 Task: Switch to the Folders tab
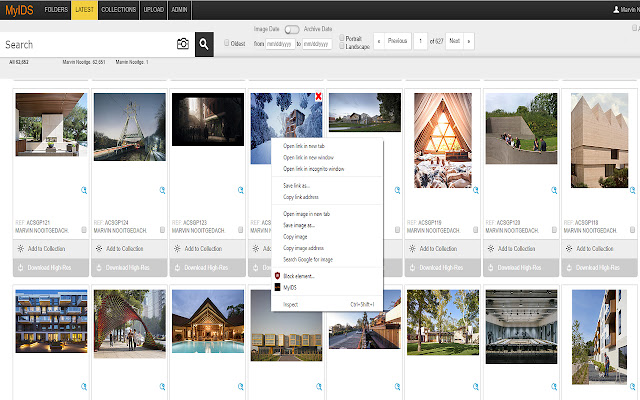point(57,9)
